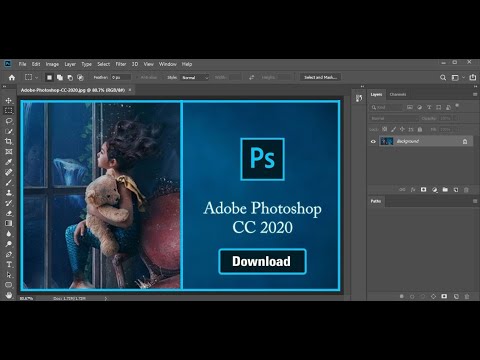Open the layer blend mode dropdown
This screenshot has height=360, width=480.
(394, 118)
